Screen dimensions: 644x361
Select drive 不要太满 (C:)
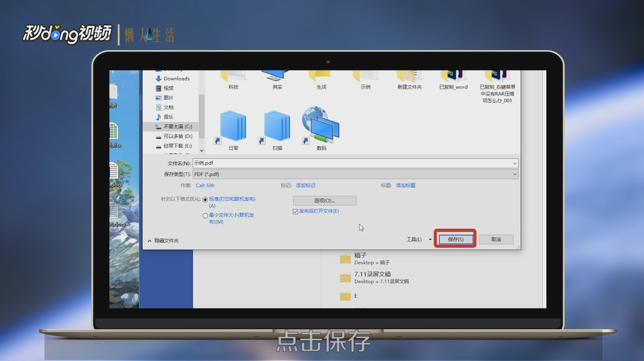pos(173,127)
